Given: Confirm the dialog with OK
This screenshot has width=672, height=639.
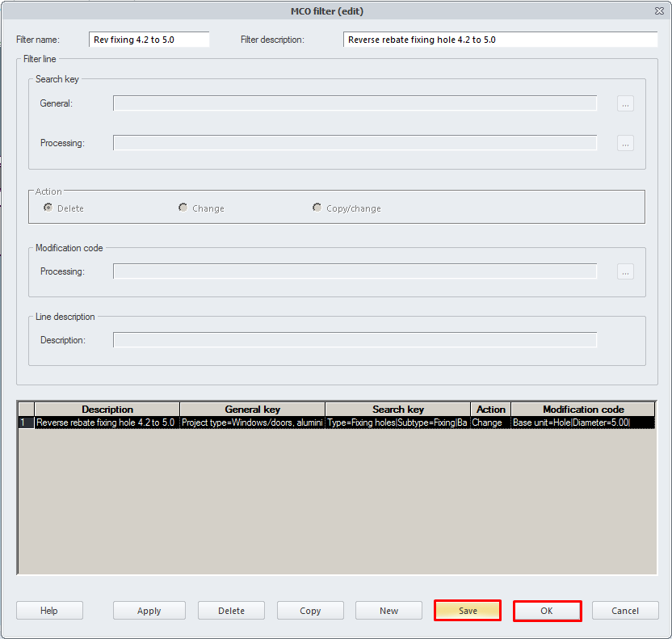Looking at the screenshot, I should tap(547, 611).
